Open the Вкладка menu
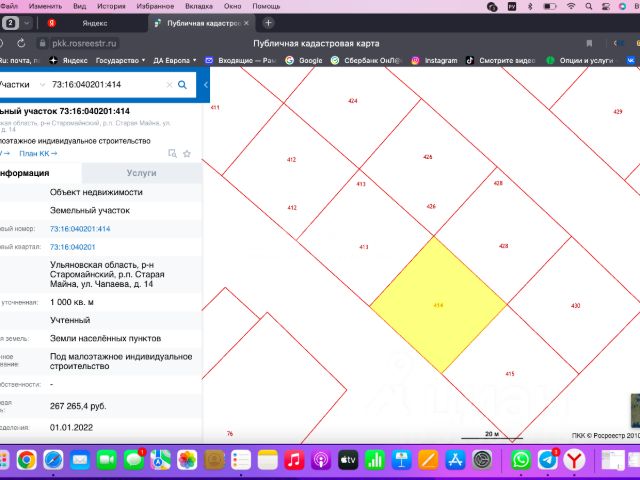 pos(199,6)
